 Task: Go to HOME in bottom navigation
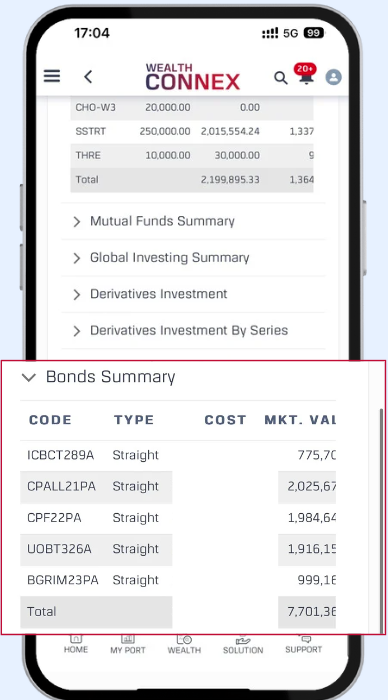click(x=76, y=645)
